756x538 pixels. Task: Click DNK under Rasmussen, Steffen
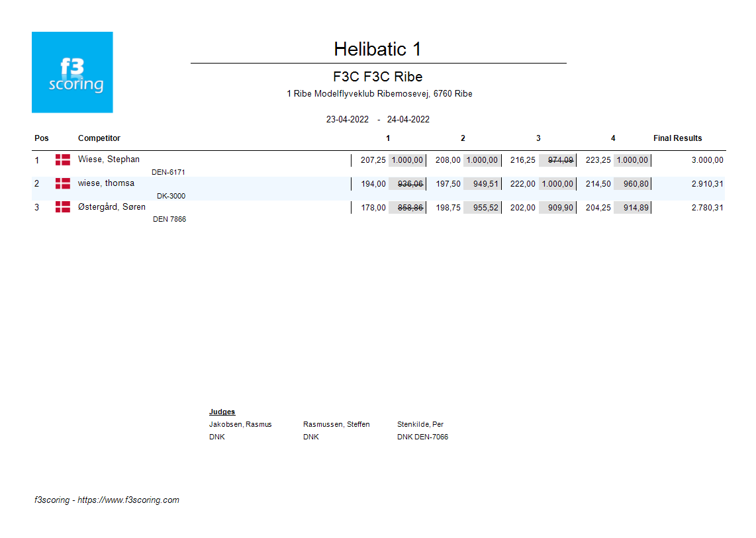[311, 437]
